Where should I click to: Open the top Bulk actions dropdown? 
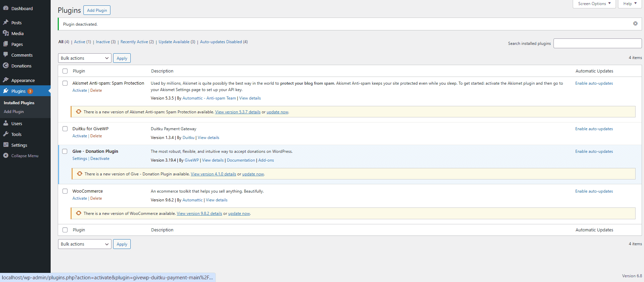click(x=85, y=58)
